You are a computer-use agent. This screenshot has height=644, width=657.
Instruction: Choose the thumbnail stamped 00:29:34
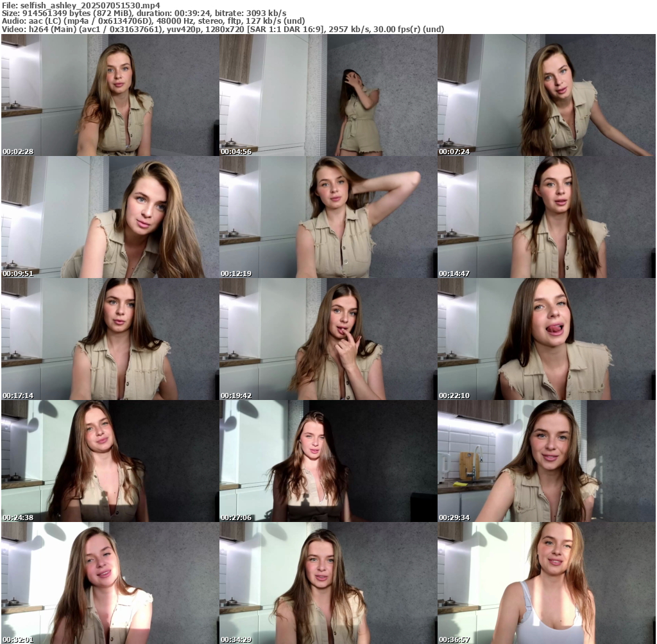[547, 461]
